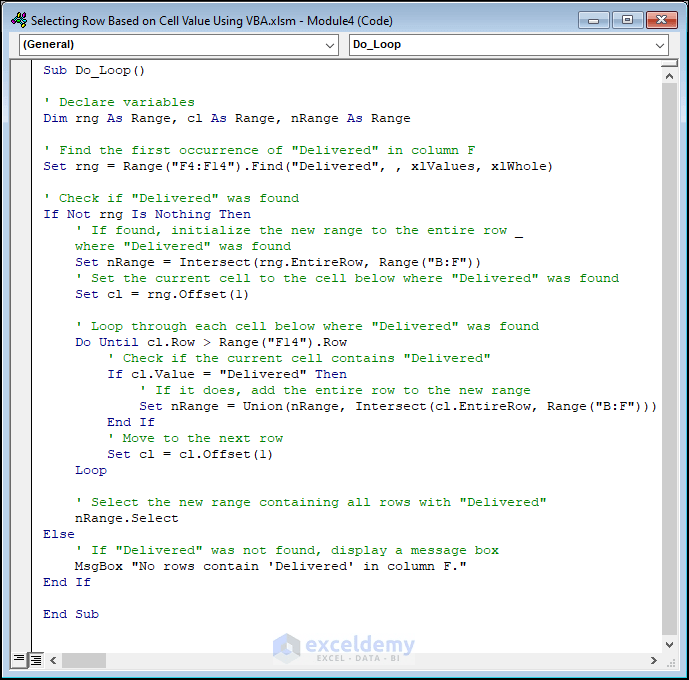
Task: Click the 'If cl.Value = "Delivered" Then' line
Action: (x=227, y=374)
